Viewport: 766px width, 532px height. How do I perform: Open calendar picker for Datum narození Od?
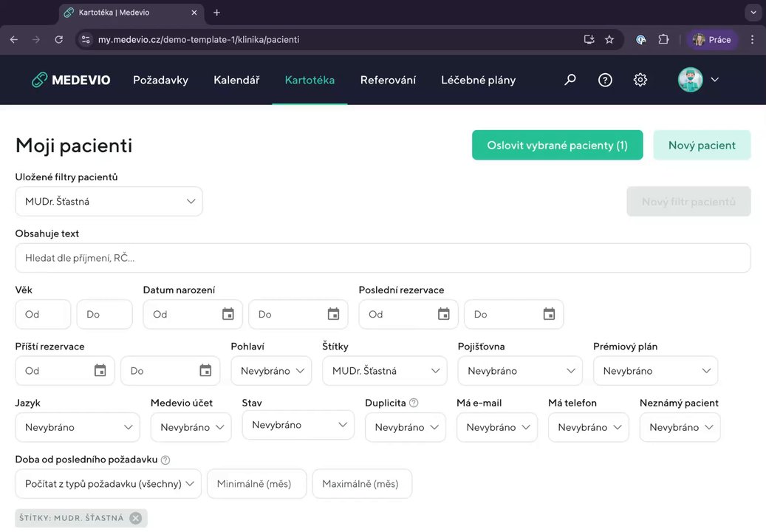click(228, 314)
